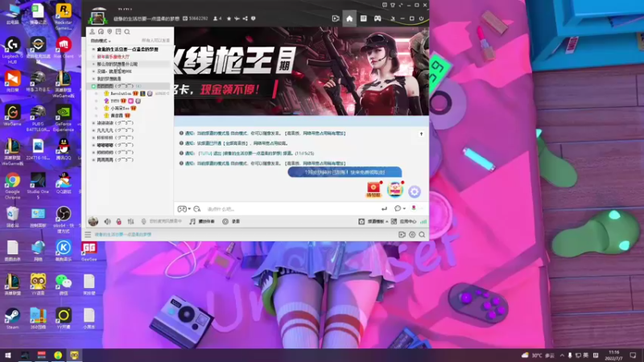Open the list panel icon beside home
The height and width of the screenshot is (362, 644).
click(364, 19)
